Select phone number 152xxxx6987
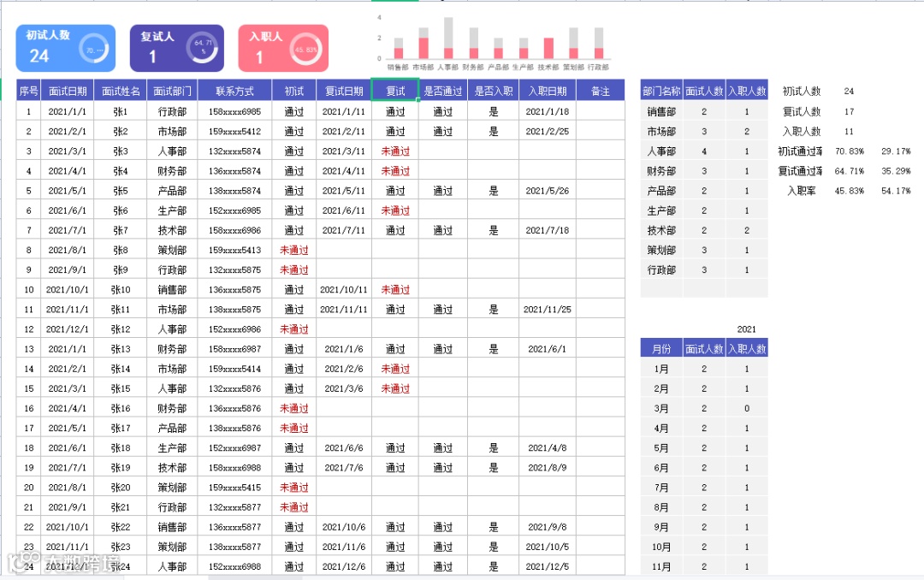This screenshot has width=924, height=580. pyautogui.click(x=234, y=447)
